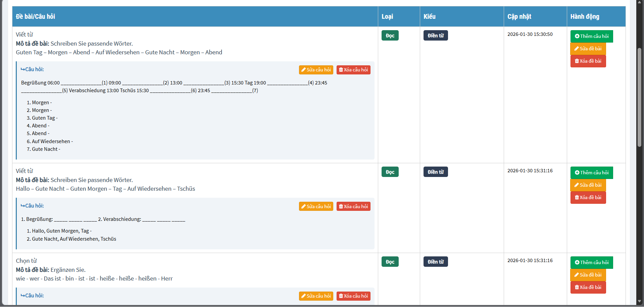
Task: Click 'Sửa đề bài' for first exercise
Action: (588, 49)
